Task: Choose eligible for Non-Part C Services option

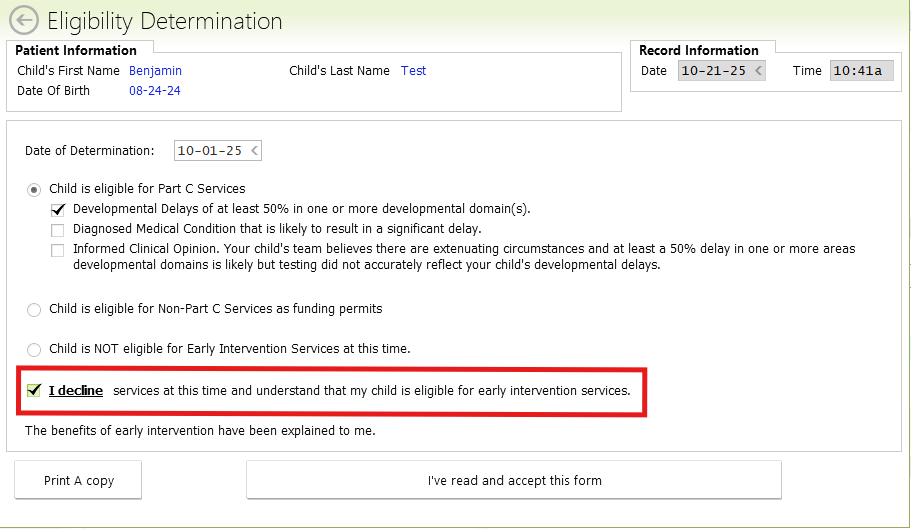Action: pos(35,310)
